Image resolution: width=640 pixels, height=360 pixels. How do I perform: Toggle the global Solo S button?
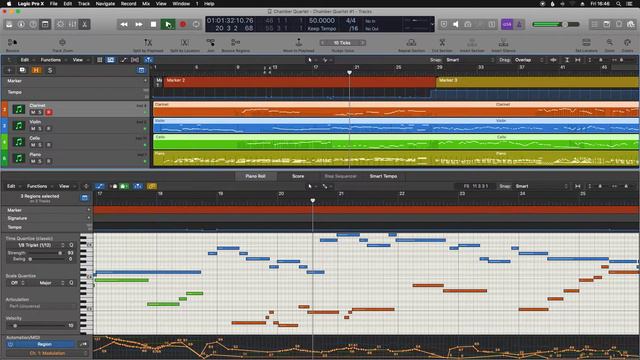[x=50, y=70]
